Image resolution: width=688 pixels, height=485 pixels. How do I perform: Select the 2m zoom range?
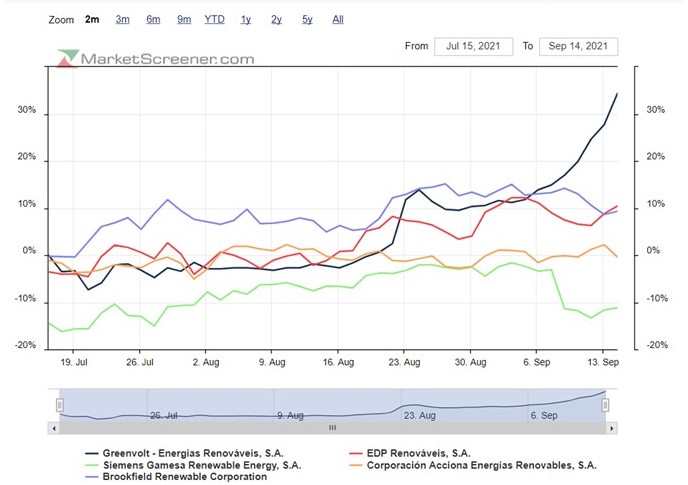[x=92, y=19]
